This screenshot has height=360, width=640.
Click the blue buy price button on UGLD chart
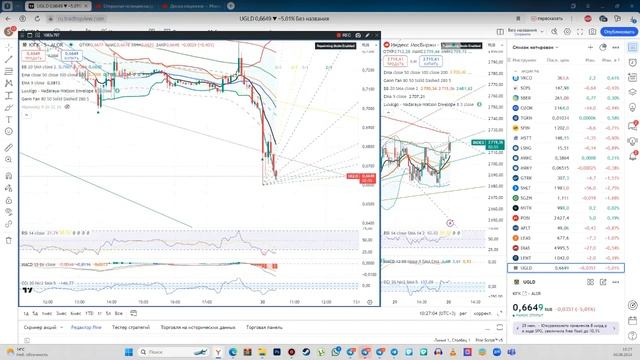[x=71, y=56]
